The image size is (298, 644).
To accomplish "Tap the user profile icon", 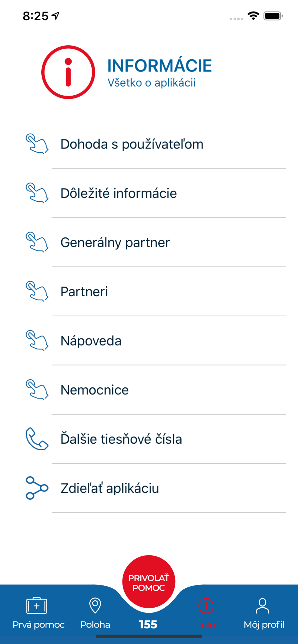I will [x=263, y=606].
